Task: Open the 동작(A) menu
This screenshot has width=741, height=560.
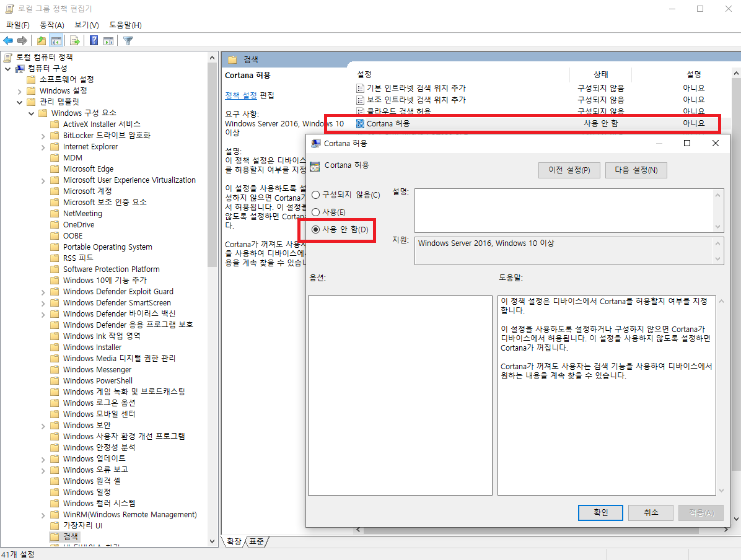Action: click(x=51, y=25)
